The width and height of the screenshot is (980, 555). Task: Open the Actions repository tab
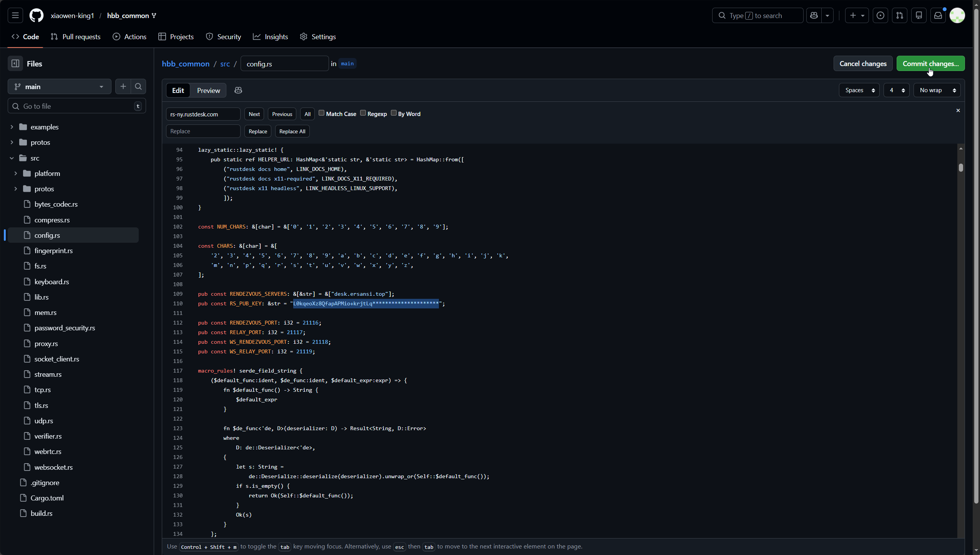point(130,37)
